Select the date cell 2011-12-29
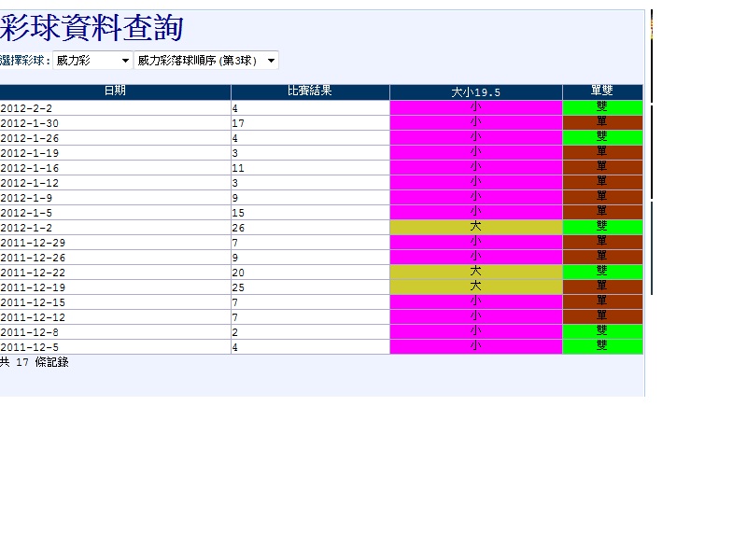The image size is (747, 560). coord(115,243)
